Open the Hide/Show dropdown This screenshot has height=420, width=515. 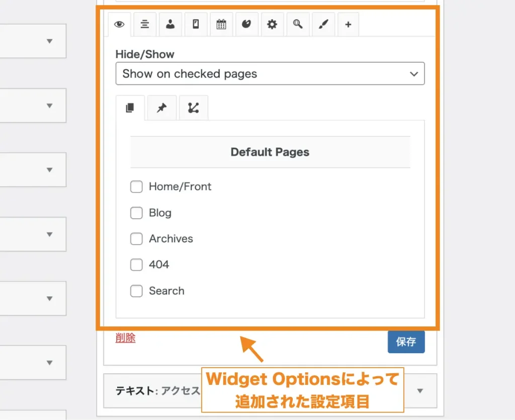(x=270, y=74)
